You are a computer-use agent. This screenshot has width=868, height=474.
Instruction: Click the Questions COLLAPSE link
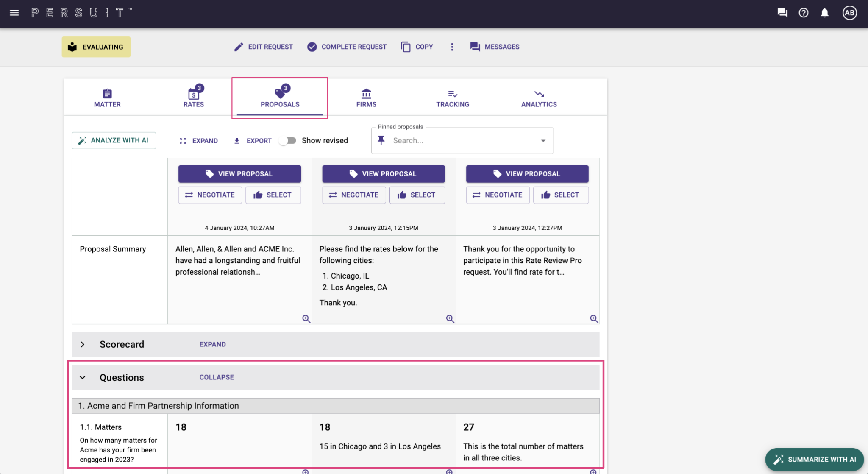pyautogui.click(x=217, y=377)
